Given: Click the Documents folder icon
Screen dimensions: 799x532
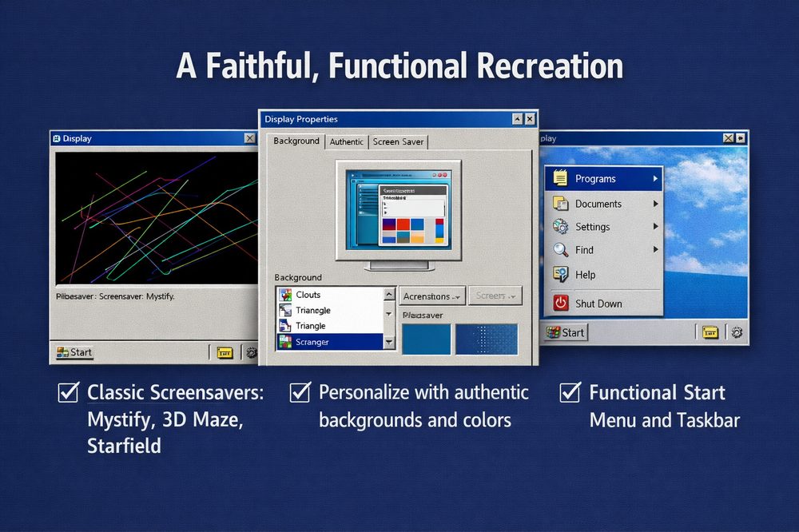Looking at the screenshot, I should (561, 204).
